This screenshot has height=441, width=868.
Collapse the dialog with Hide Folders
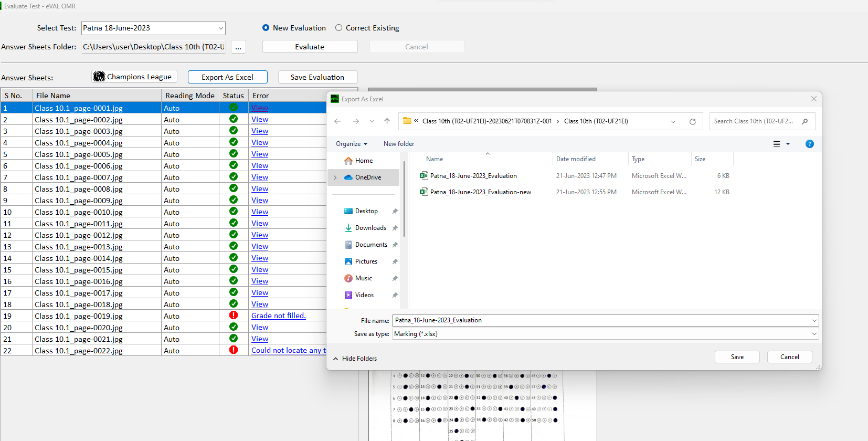click(355, 359)
